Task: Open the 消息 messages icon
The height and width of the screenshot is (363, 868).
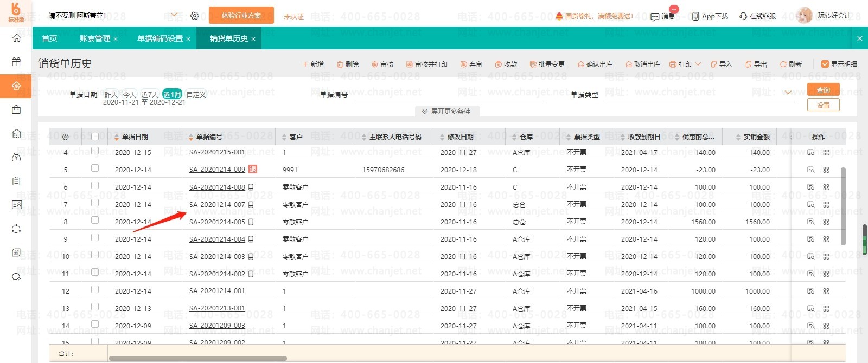Action: 655,16
